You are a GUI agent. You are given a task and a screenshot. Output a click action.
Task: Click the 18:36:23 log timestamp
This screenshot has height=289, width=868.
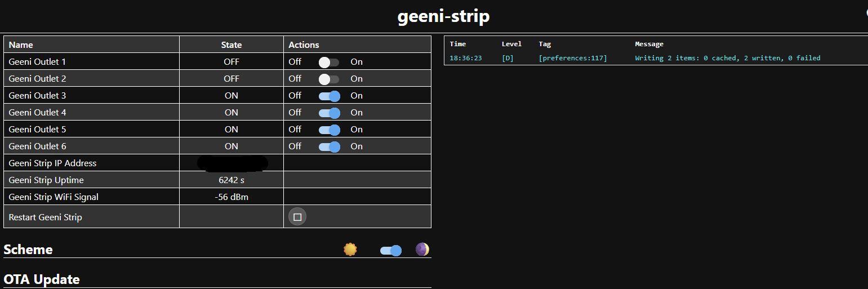(465, 58)
